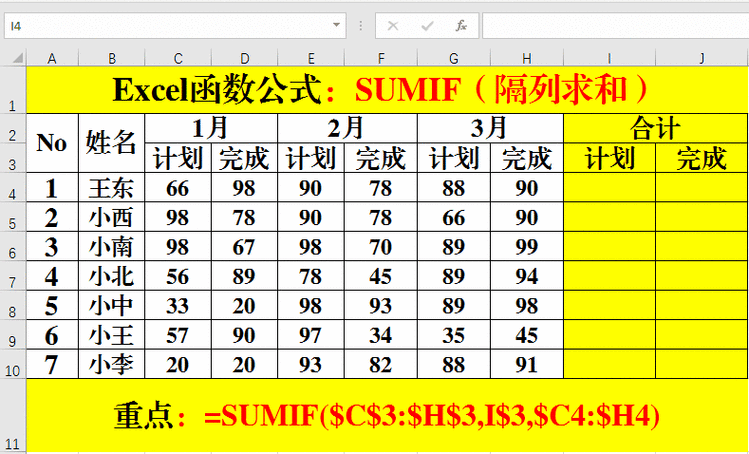
Task: Select column E header
Action: coord(311,58)
